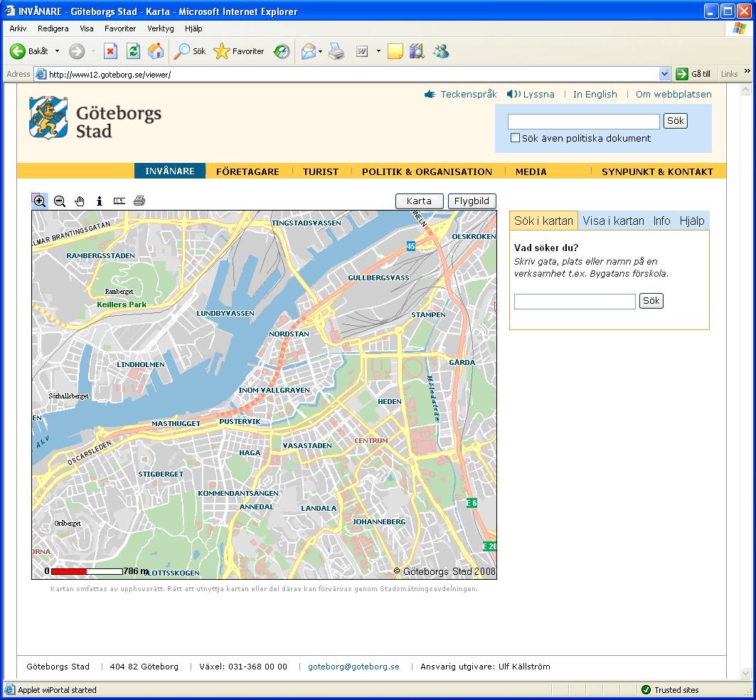Switch to Visa i kartan tab
This screenshot has height=700, width=756.
point(613,221)
